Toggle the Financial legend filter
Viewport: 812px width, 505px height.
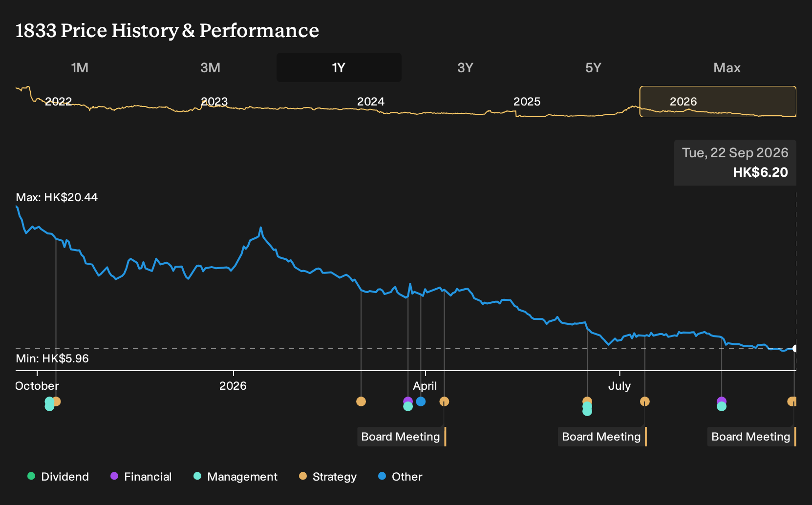pos(141,477)
